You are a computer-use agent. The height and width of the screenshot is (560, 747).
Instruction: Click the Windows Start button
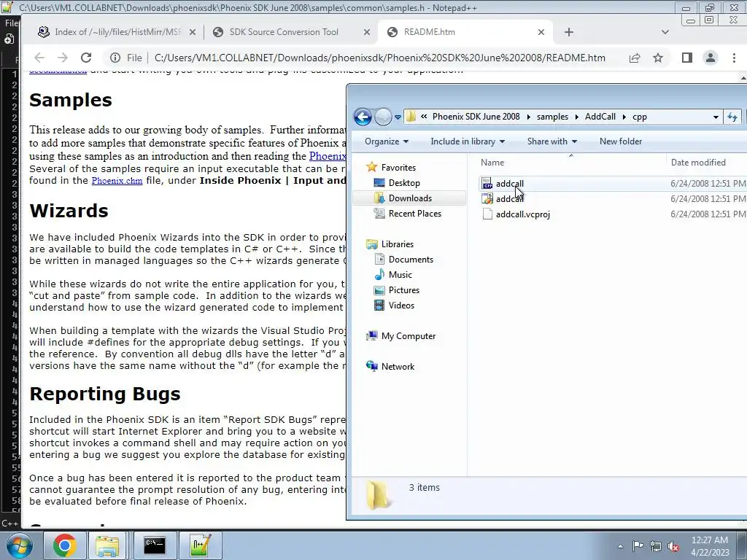click(x=18, y=545)
